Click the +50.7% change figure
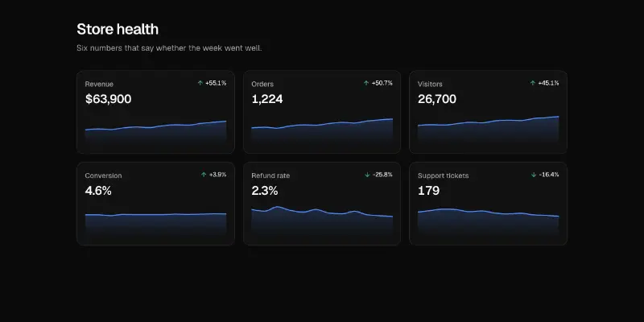 (382, 83)
